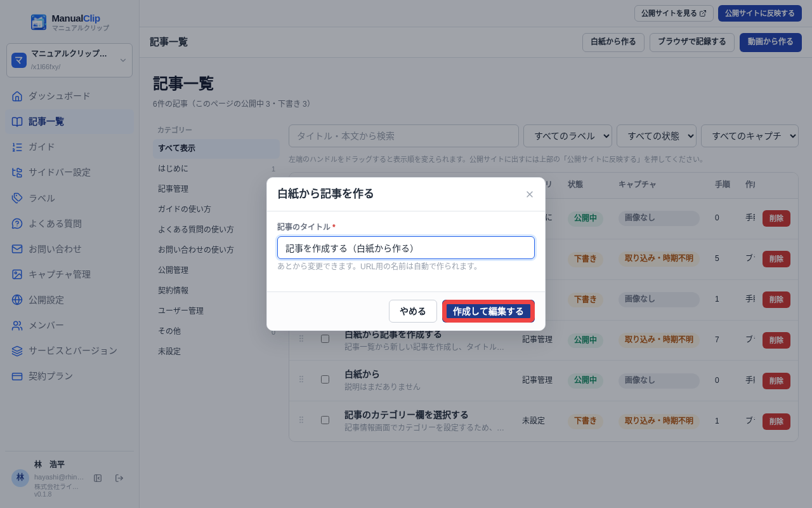
Task: Click the tree icon beside サイドバー設定
Action: [x=17, y=172]
